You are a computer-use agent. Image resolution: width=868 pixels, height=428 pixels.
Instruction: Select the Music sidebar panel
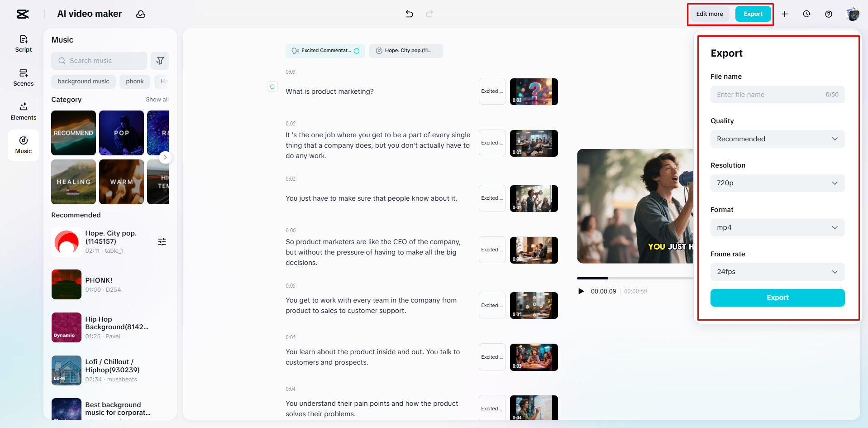coord(24,145)
